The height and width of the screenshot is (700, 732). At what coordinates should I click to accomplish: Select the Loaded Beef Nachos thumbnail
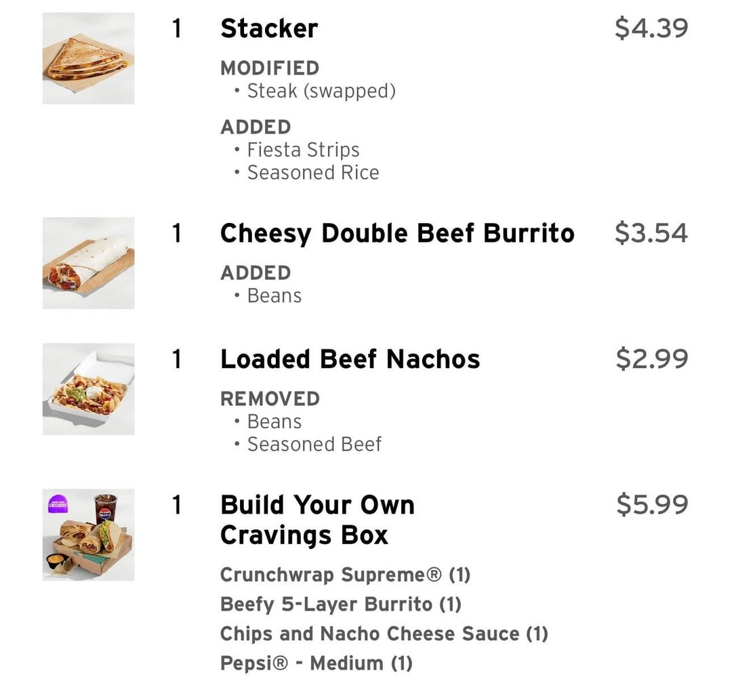point(88,389)
